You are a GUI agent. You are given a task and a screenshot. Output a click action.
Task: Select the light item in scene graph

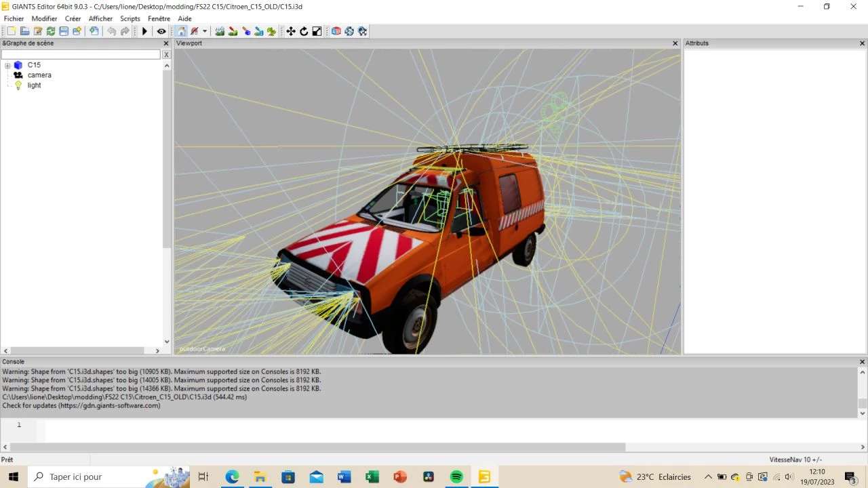click(x=34, y=85)
